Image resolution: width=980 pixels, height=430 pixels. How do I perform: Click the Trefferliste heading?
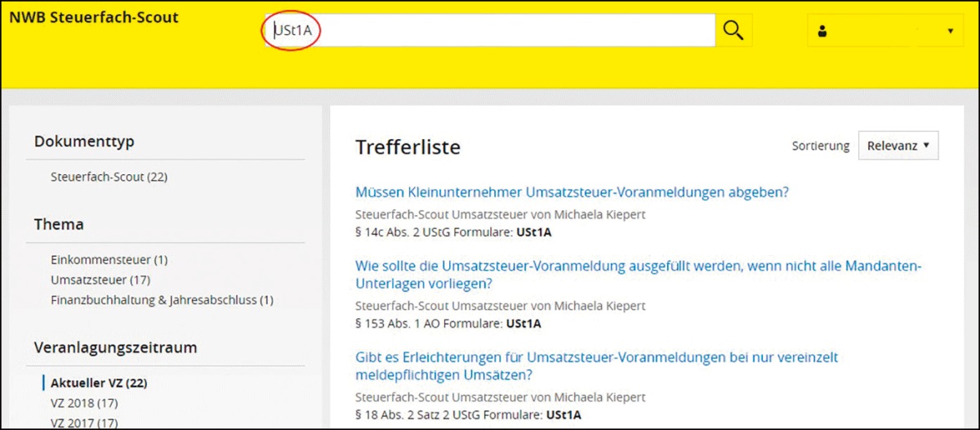[408, 147]
